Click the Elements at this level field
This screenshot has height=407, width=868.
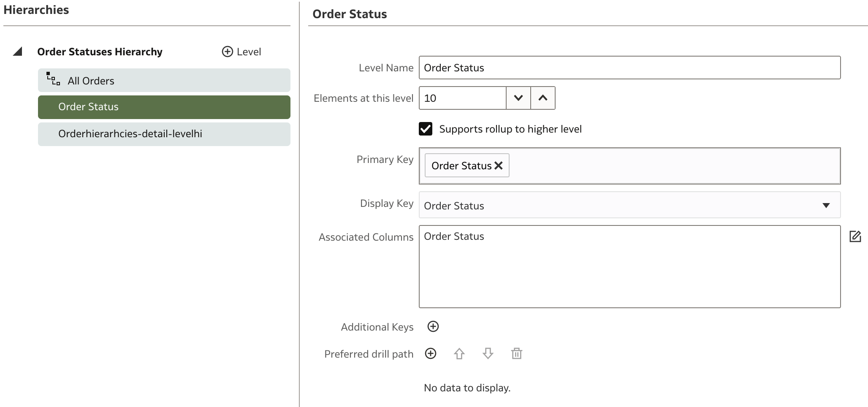462,98
